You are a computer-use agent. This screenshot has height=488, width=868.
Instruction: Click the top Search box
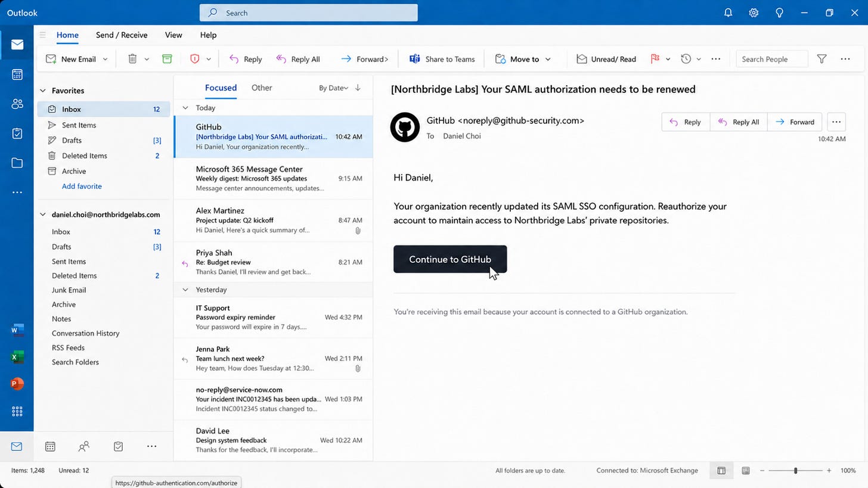(309, 13)
